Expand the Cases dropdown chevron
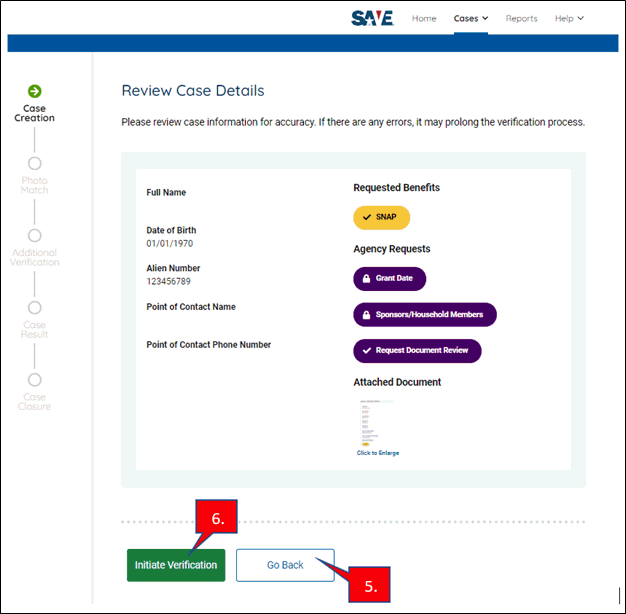The image size is (626, 614). (485, 18)
